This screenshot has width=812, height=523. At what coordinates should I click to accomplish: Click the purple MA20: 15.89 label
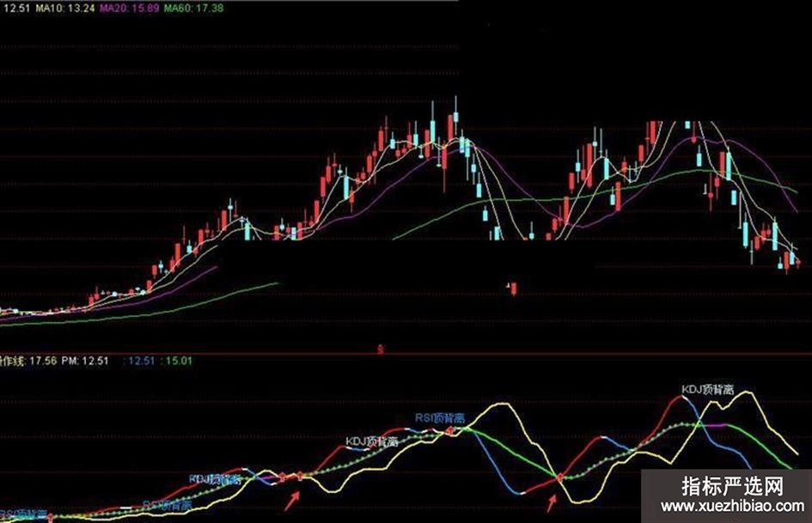[x=130, y=9]
